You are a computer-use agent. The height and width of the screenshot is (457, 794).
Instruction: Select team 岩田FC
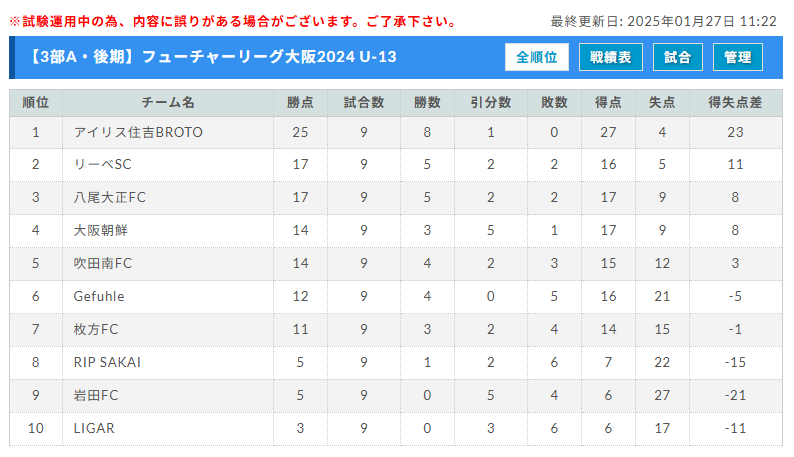[x=96, y=395]
